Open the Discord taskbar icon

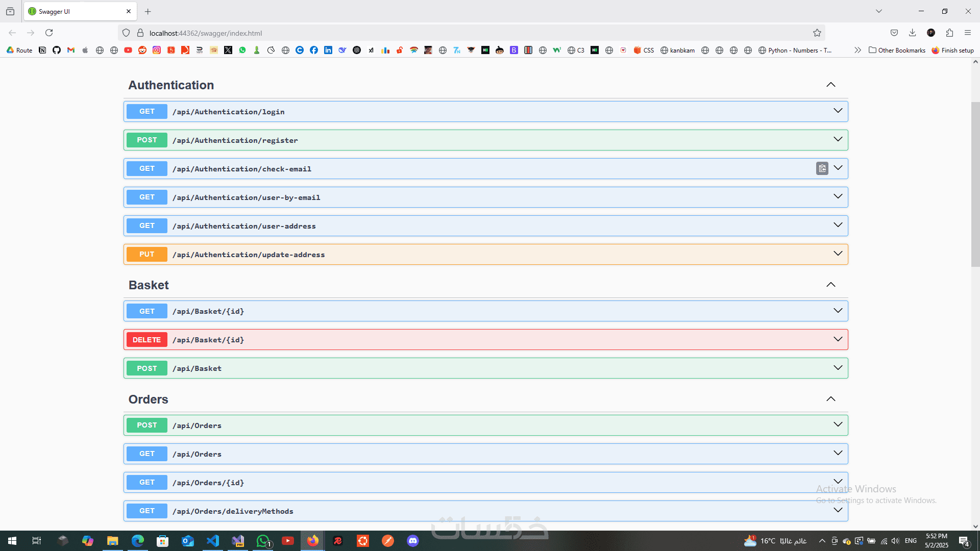pos(413,541)
